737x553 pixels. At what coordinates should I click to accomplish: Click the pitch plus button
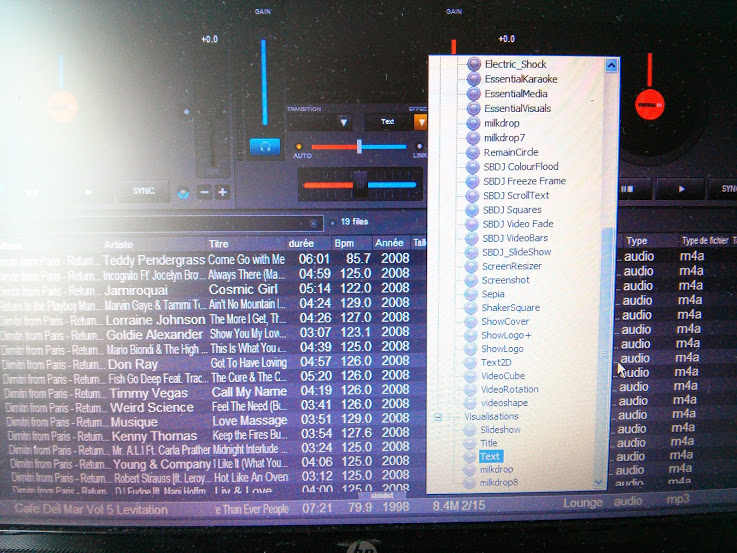222,192
